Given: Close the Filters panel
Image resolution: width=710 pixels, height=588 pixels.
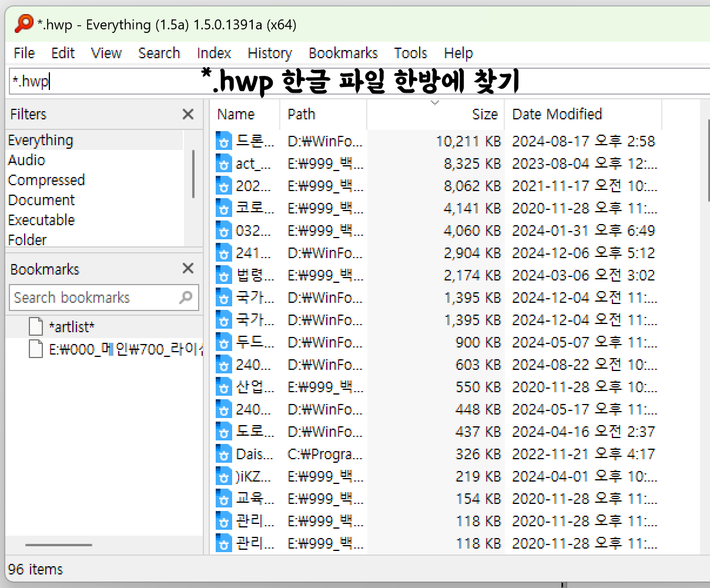Looking at the screenshot, I should pyautogui.click(x=188, y=114).
